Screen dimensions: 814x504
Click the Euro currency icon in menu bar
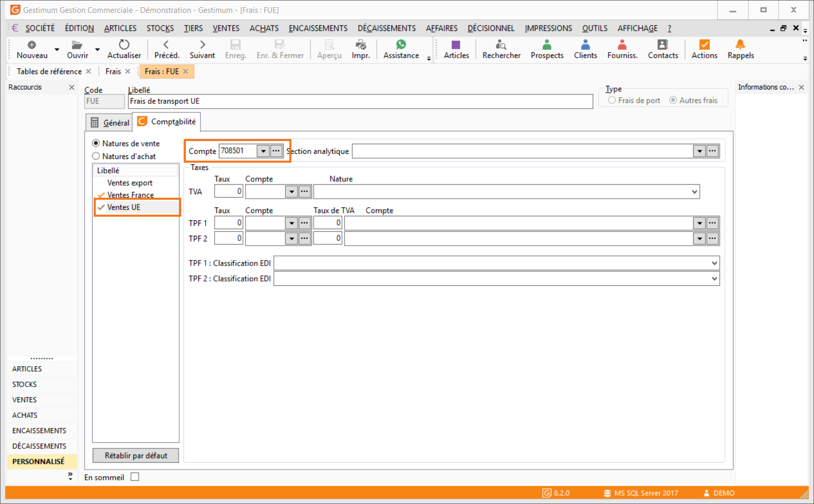tap(15, 28)
